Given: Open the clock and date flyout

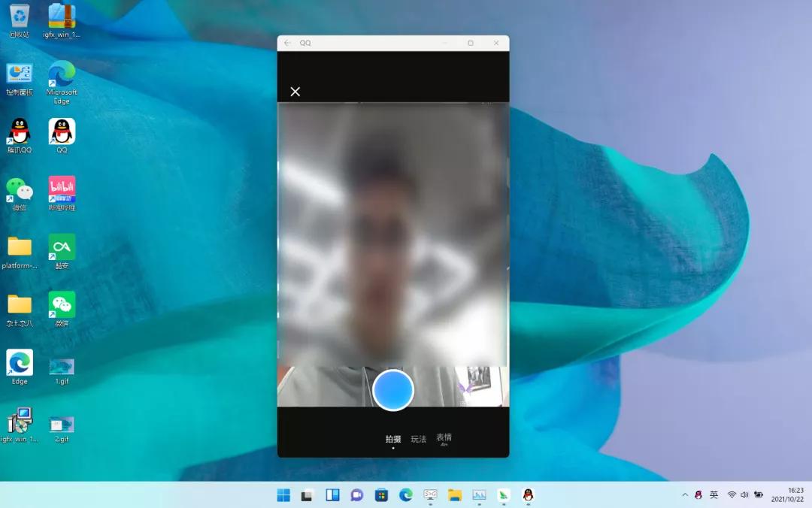Looking at the screenshot, I should (x=786, y=494).
